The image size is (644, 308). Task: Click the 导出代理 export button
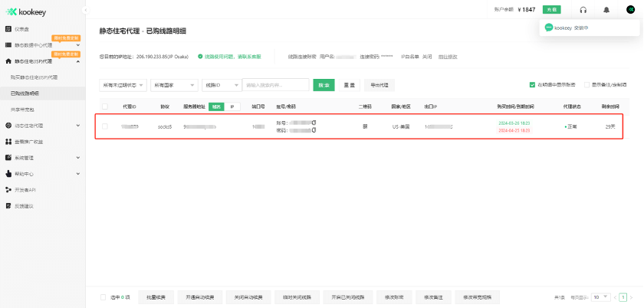(379, 84)
